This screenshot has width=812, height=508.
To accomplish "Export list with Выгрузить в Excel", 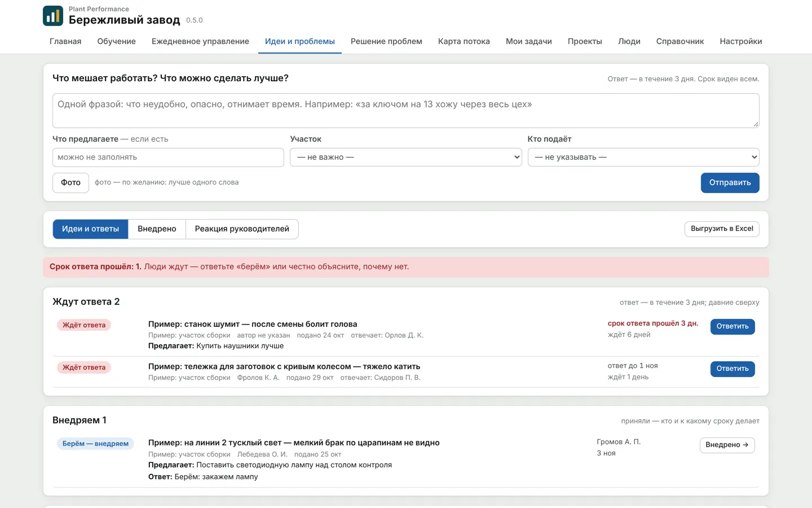I will 722,229.
